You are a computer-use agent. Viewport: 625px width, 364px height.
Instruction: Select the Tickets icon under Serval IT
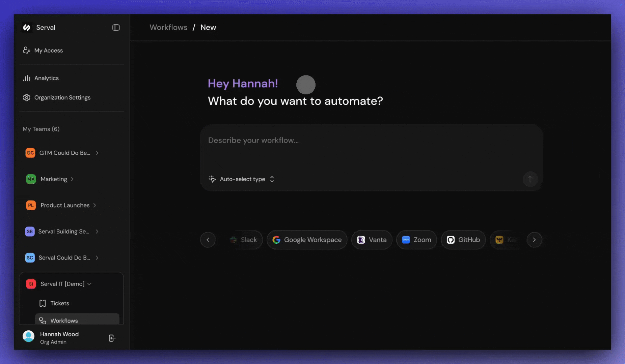[x=43, y=303]
